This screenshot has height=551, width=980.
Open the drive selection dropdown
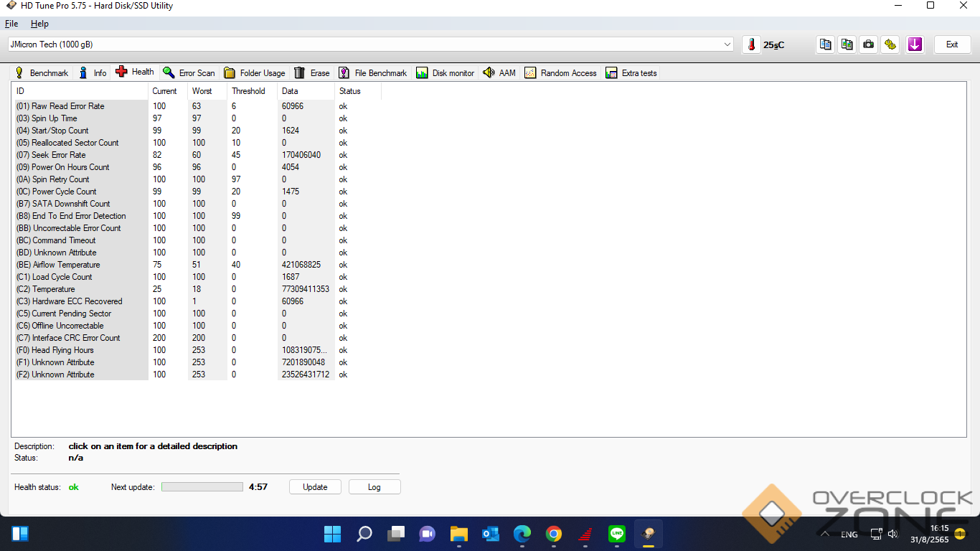370,44
